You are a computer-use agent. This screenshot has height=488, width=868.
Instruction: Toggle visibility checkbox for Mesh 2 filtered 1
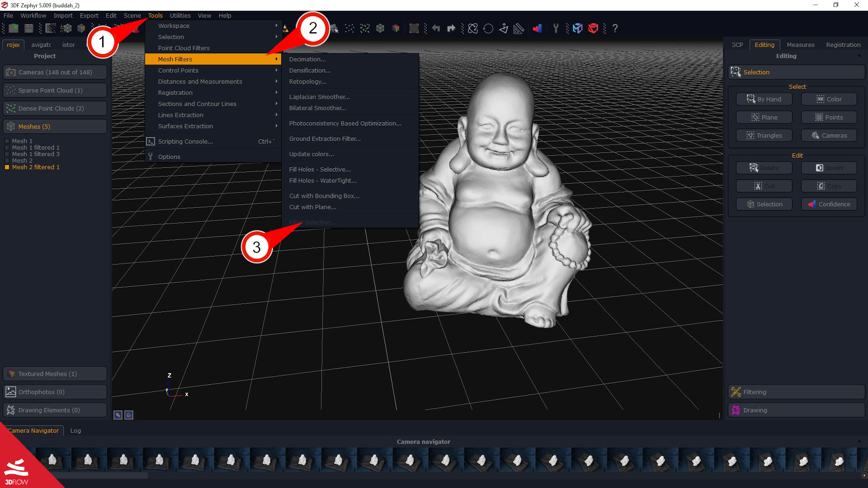click(x=7, y=167)
